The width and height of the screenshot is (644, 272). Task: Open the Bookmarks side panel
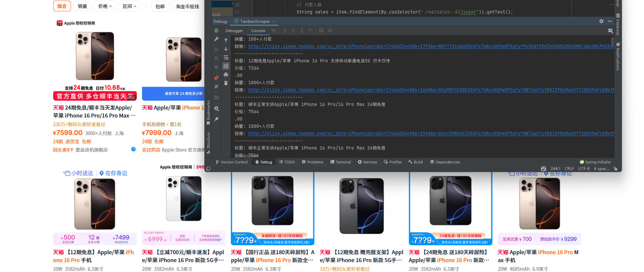(208, 113)
